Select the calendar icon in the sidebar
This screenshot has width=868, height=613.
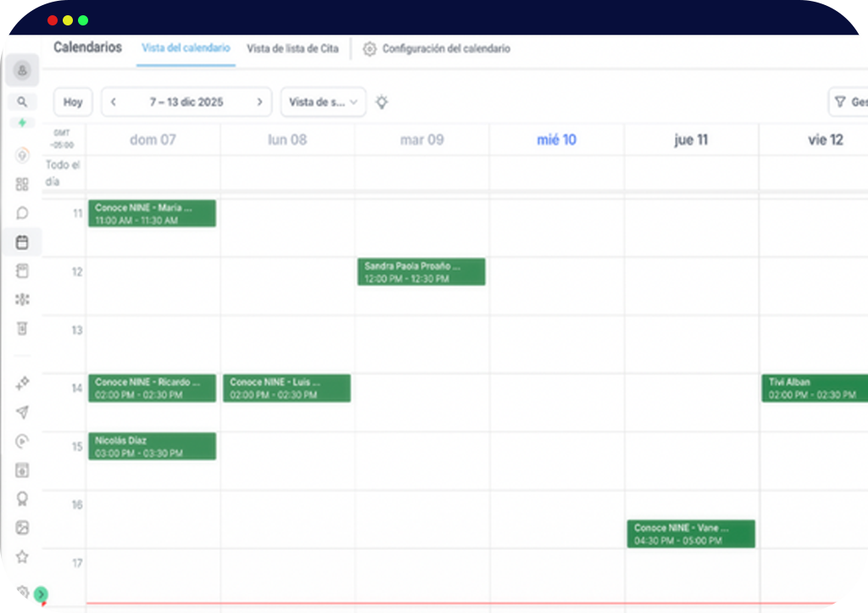tap(22, 242)
